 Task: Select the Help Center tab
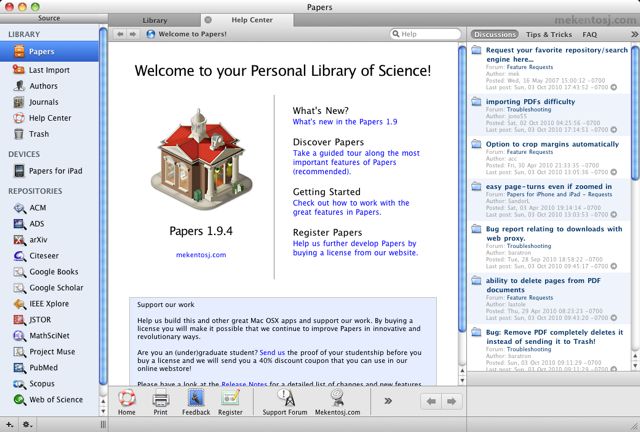(x=252, y=20)
